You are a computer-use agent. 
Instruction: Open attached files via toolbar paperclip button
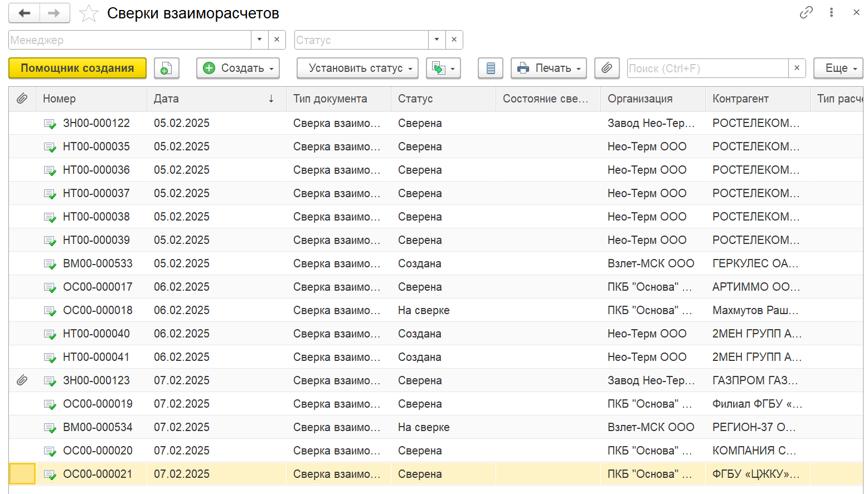(x=607, y=68)
